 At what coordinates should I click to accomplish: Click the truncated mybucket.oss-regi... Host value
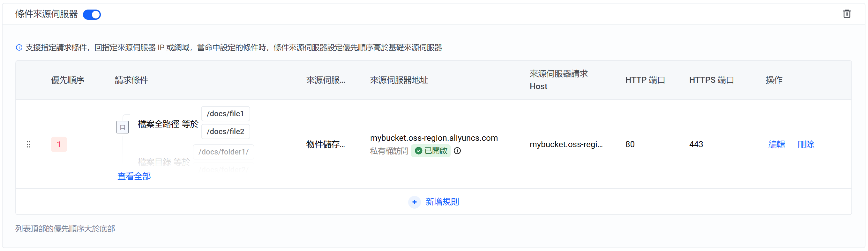tap(566, 144)
